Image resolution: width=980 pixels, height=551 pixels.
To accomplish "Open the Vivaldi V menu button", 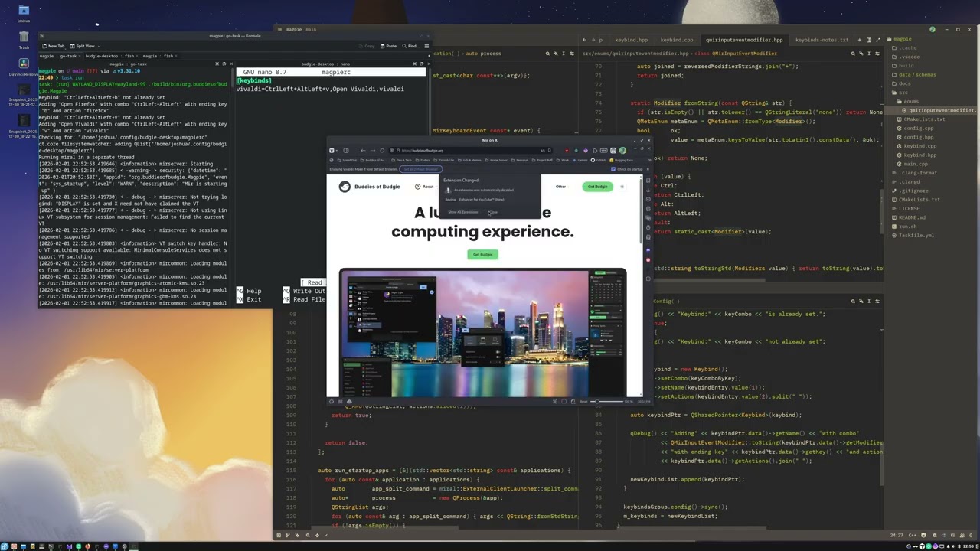I will tap(332, 150).
